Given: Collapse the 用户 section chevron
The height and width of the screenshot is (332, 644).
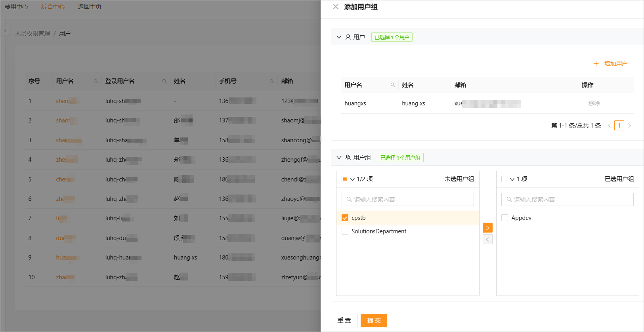Looking at the screenshot, I should [339, 37].
